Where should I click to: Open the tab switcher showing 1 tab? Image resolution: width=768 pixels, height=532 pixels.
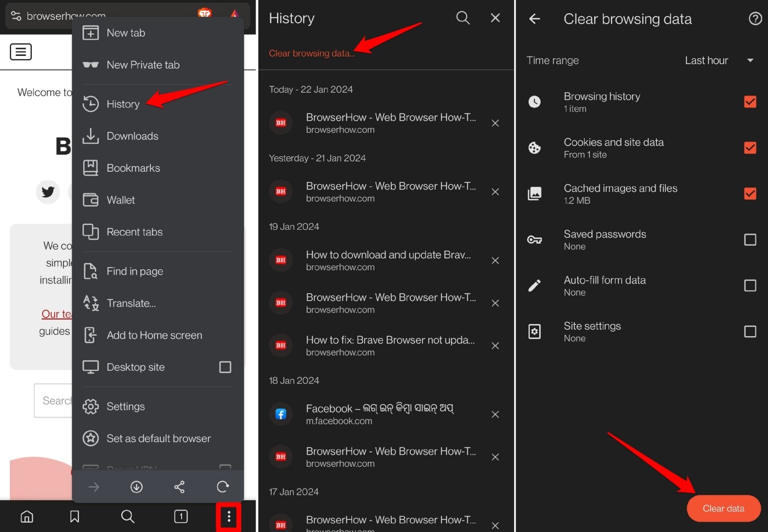click(x=180, y=517)
